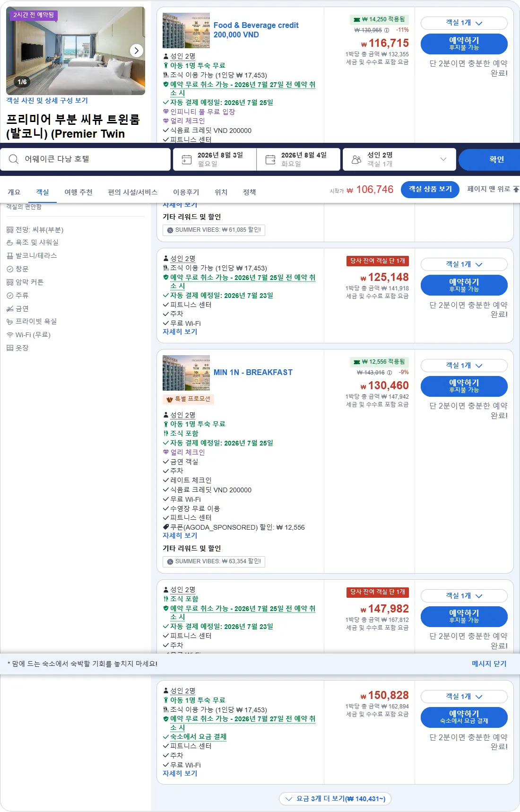Click the 옷장 wardrobe icon
The height and width of the screenshot is (812, 520).
tap(10, 348)
